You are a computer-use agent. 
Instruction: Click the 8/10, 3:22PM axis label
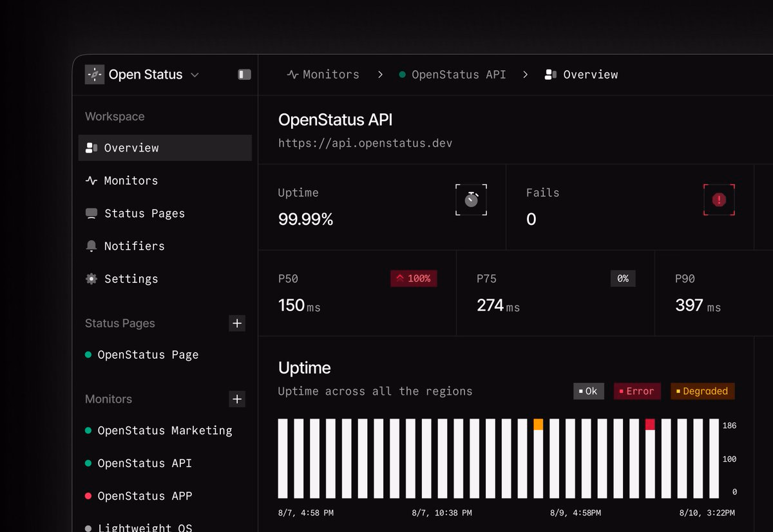(707, 513)
